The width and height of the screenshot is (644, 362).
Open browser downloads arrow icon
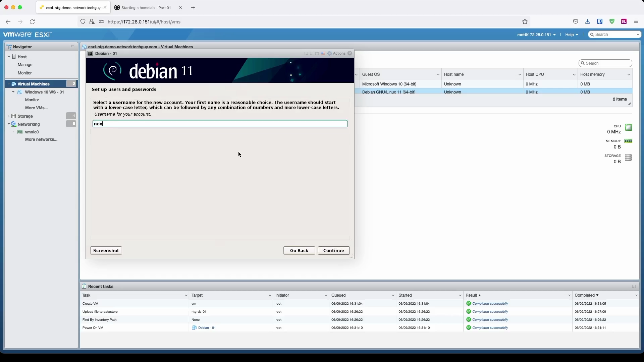(587, 22)
